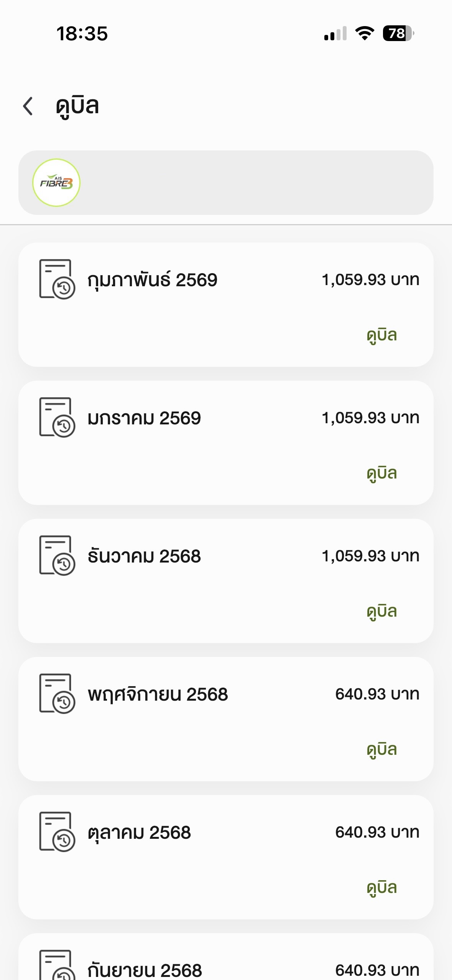452x980 pixels.
Task: Tap the AIS Fibre3 logo
Action: pos(56,183)
